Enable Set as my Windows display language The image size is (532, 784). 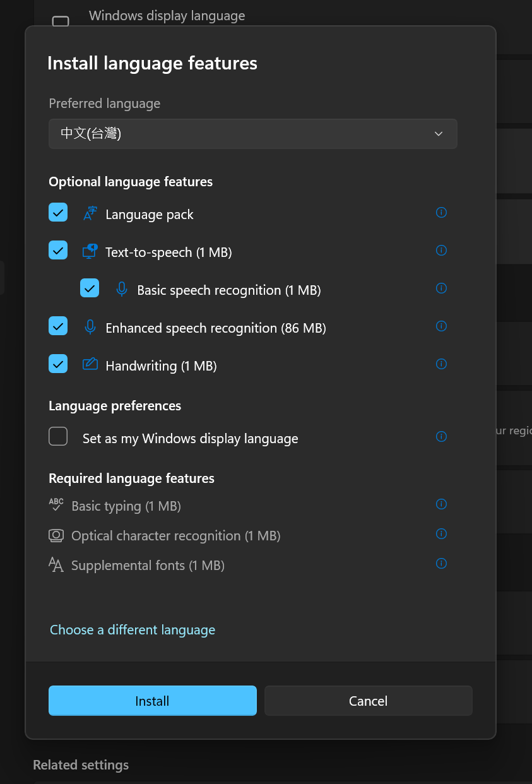click(58, 436)
